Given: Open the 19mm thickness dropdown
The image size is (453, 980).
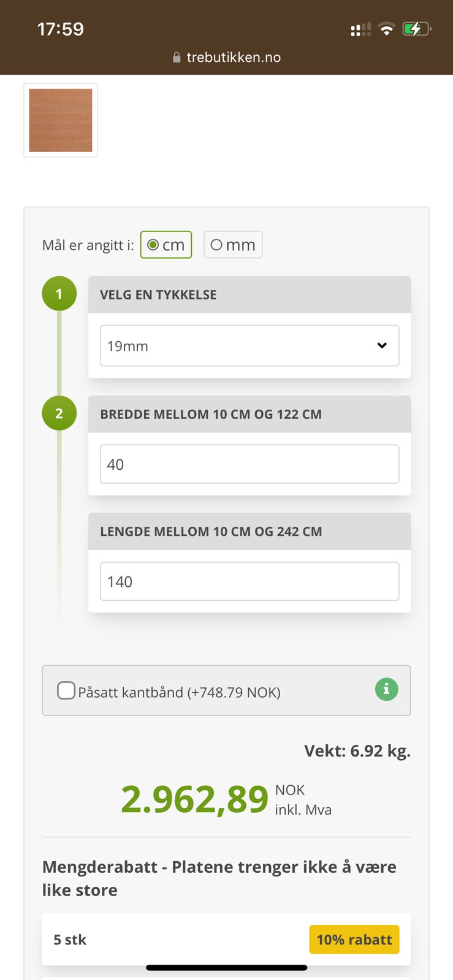Looking at the screenshot, I should pyautogui.click(x=249, y=345).
